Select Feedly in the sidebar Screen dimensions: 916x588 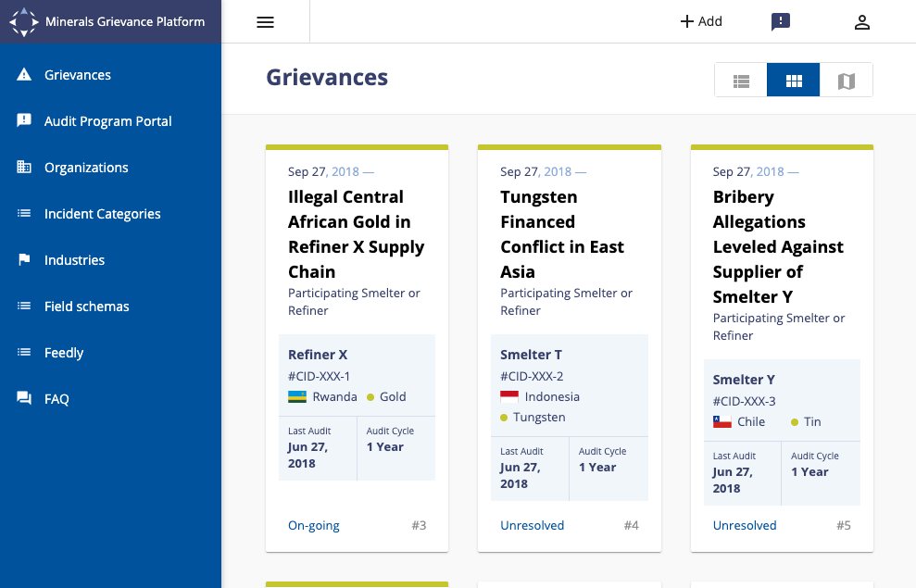(x=64, y=353)
